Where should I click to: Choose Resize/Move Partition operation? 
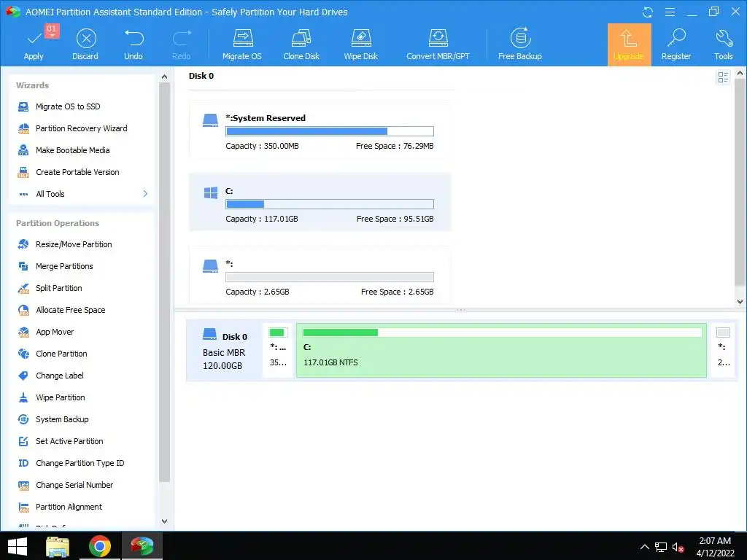(74, 244)
